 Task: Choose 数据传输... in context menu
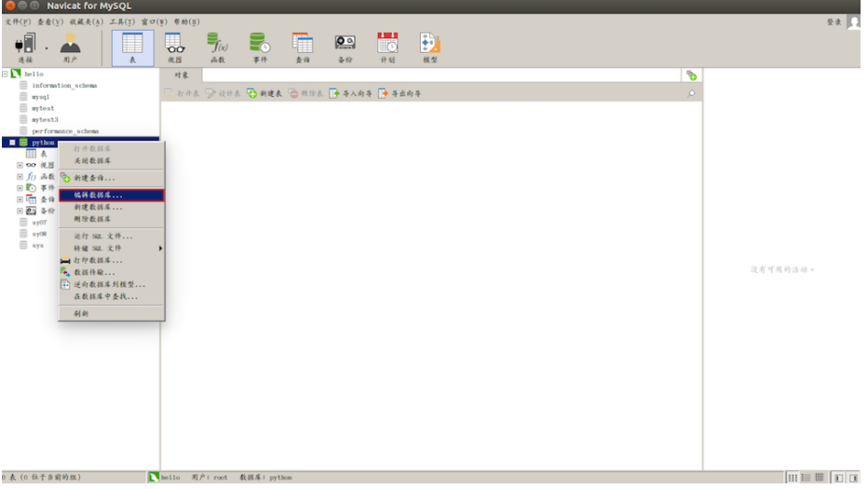point(111,272)
